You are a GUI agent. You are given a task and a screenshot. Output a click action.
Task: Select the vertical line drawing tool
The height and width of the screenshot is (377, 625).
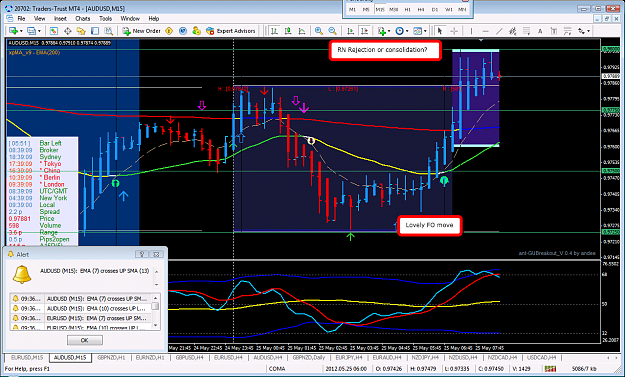click(x=471, y=31)
